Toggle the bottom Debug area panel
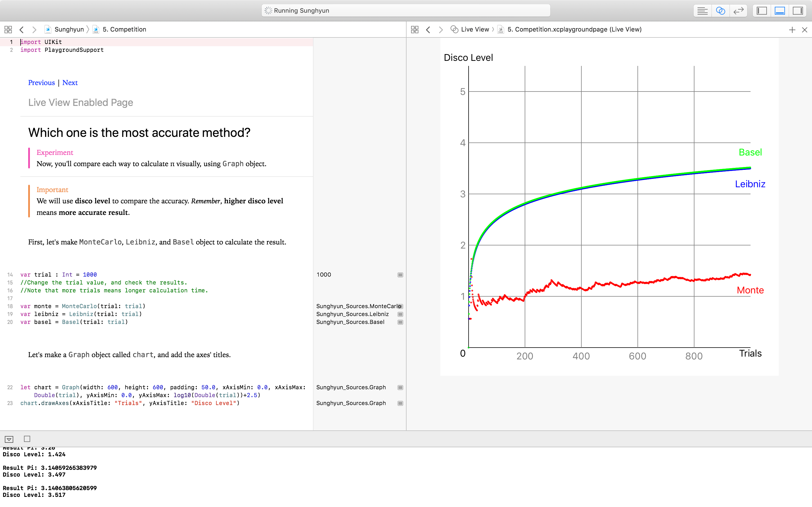 point(780,11)
